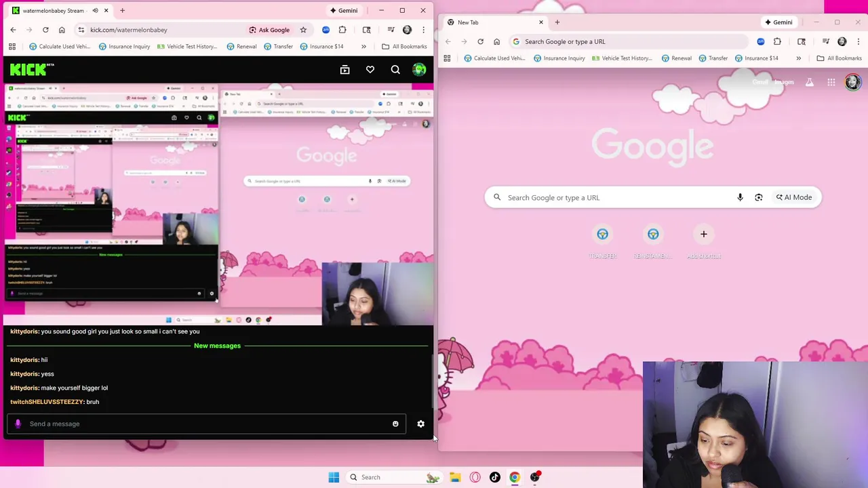Open All Bookmarks in New Tab window
The image size is (868, 488).
click(839, 58)
